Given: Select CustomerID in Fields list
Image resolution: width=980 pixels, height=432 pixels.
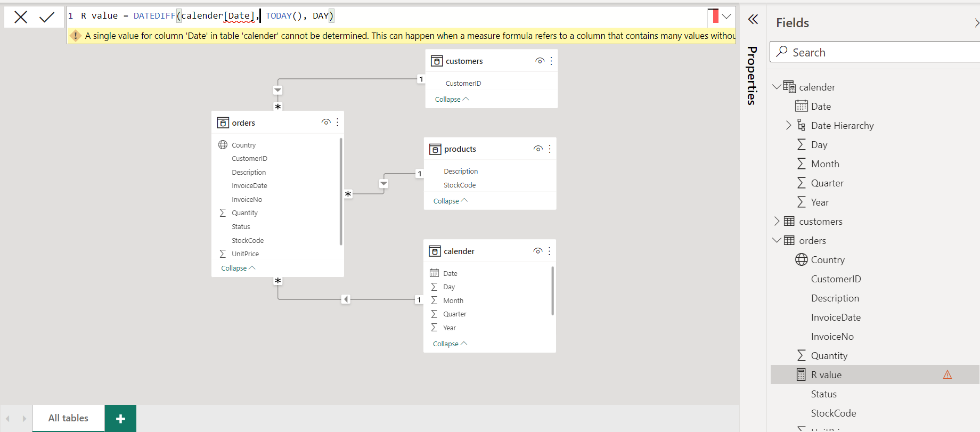Looking at the screenshot, I should click(836, 279).
